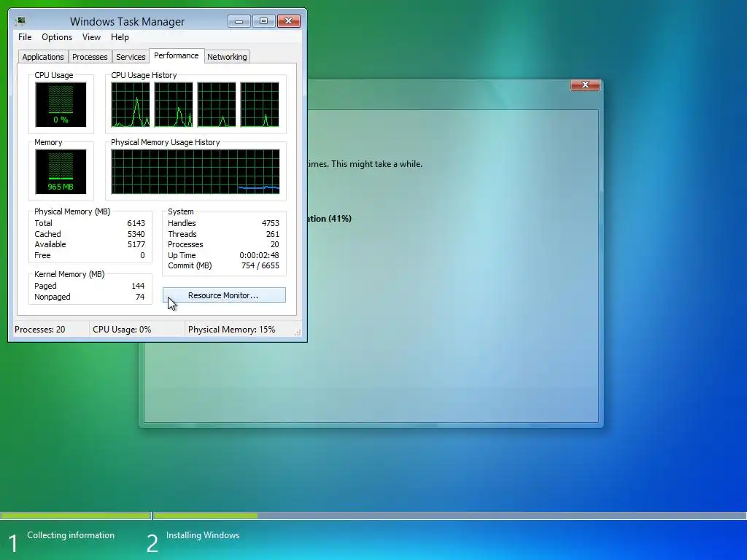Switch to the Networking tab
747x560 pixels.
point(227,57)
